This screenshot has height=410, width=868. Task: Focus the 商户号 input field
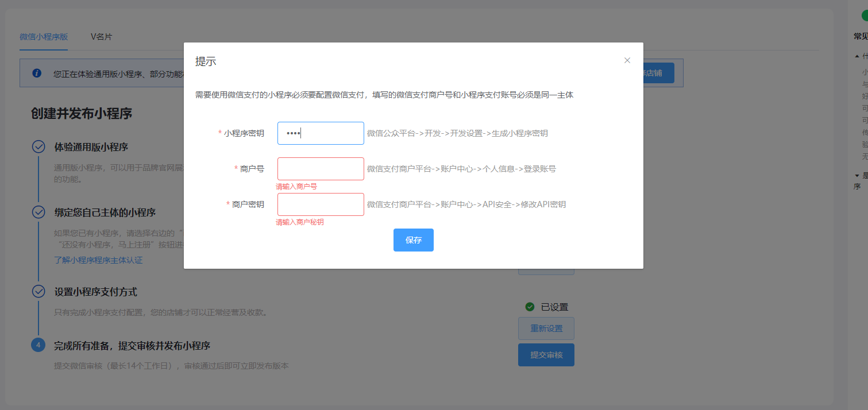(321, 169)
